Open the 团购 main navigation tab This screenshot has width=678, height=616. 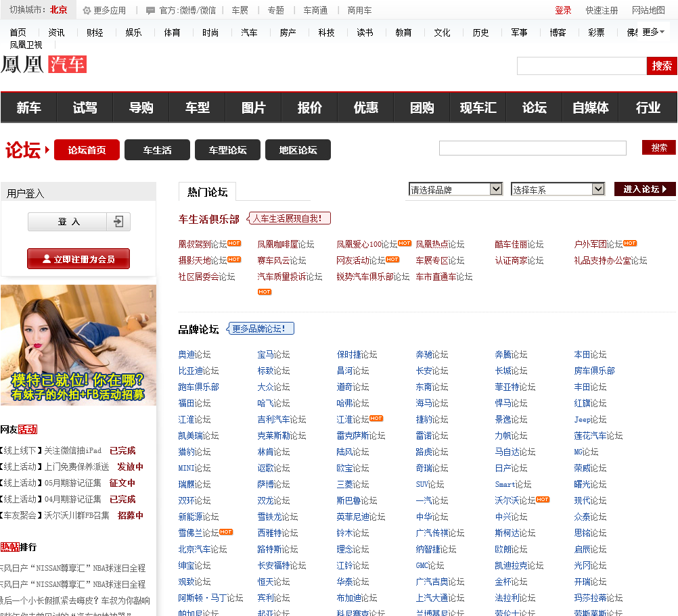(x=422, y=108)
